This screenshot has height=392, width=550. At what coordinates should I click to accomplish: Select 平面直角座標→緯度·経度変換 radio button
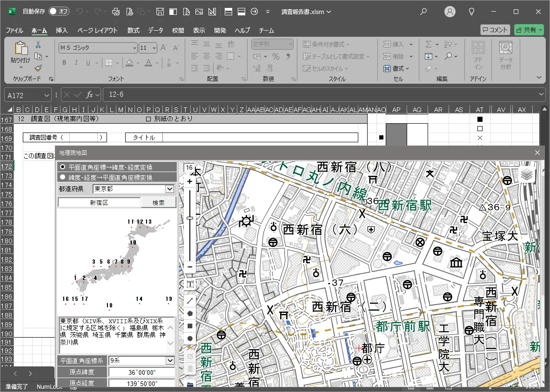[63, 167]
